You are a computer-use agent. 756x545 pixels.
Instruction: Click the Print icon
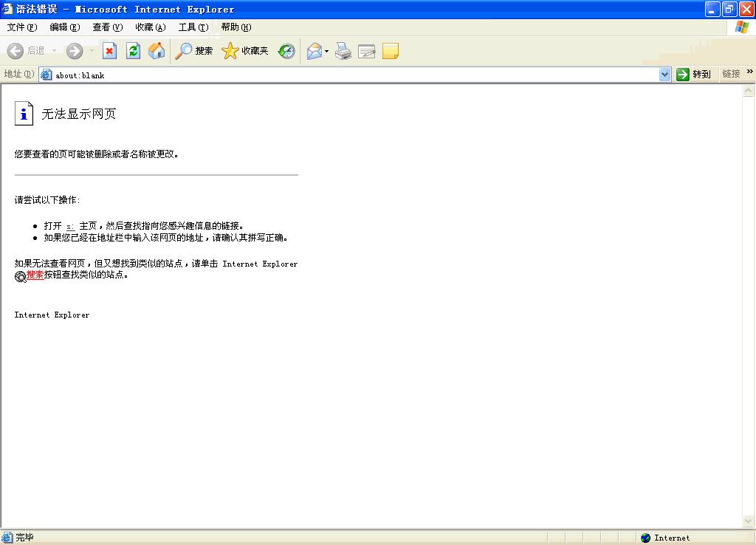coord(343,51)
